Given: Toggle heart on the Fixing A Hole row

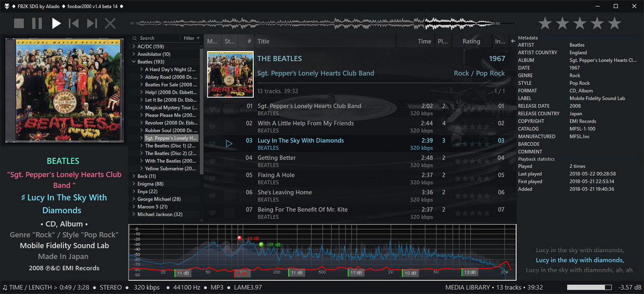Looking at the screenshot, I should point(213,178).
